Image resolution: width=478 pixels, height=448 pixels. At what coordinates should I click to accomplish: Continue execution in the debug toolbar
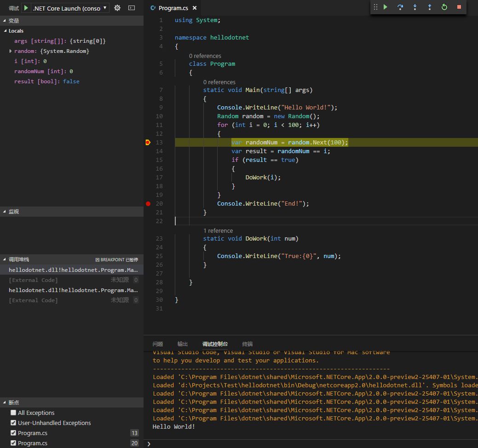point(386,7)
